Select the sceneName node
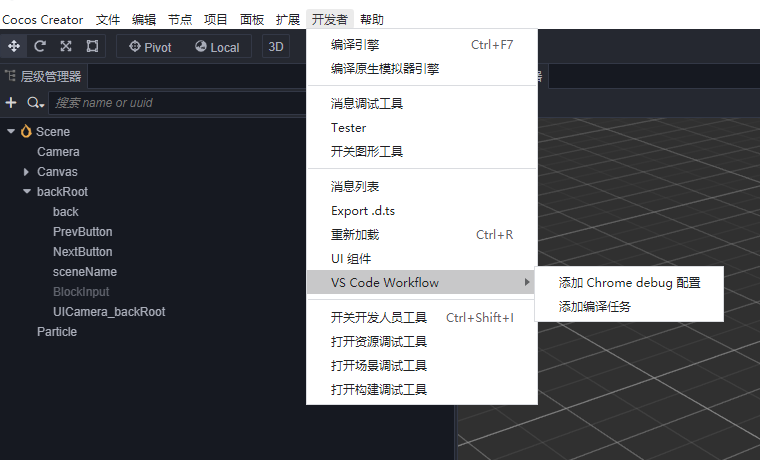 85,271
